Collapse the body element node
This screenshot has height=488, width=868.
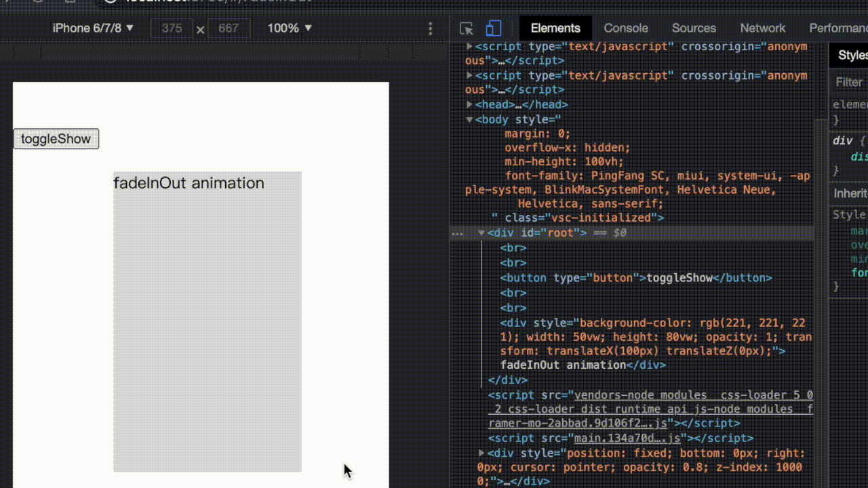point(469,119)
